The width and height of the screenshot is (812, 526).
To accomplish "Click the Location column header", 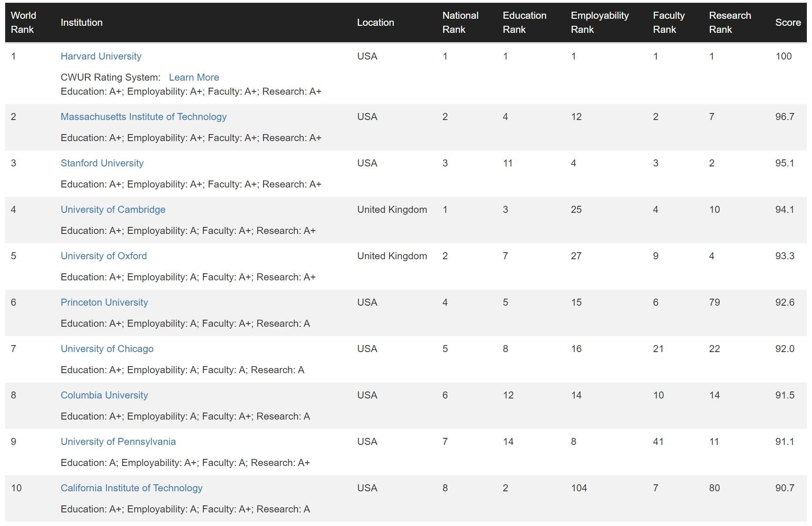I will [x=376, y=23].
